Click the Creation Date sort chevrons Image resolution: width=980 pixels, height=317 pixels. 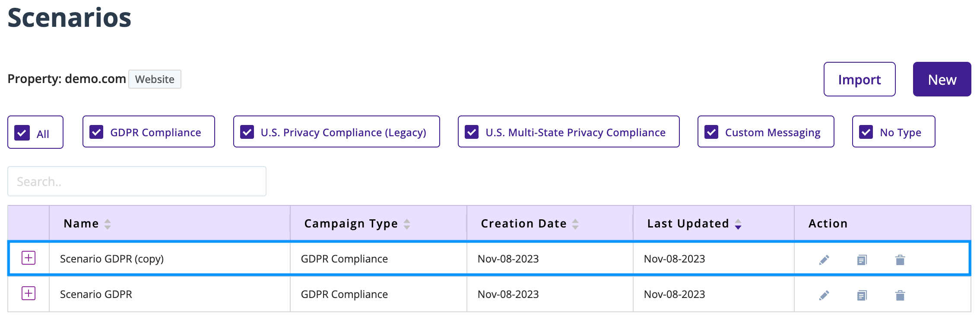575,224
